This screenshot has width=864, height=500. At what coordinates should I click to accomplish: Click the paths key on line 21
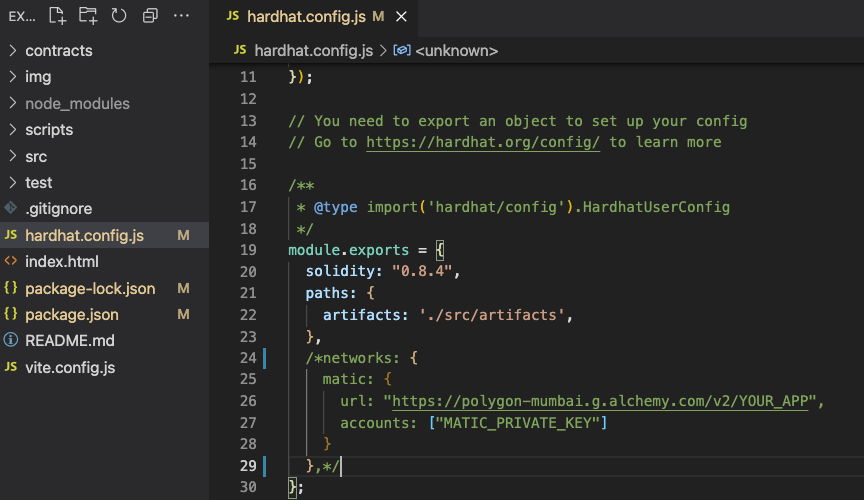click(327, 293)
